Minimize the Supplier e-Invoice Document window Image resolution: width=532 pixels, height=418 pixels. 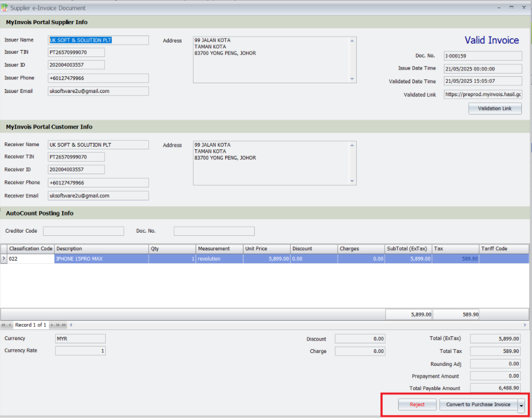point(499,8)
